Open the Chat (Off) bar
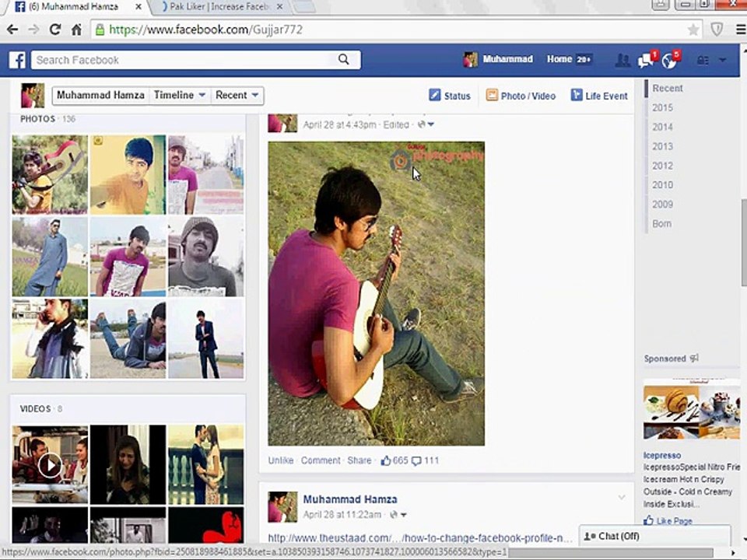The height and width of the screenshot is (560, 747). click(x=654, y=536)
